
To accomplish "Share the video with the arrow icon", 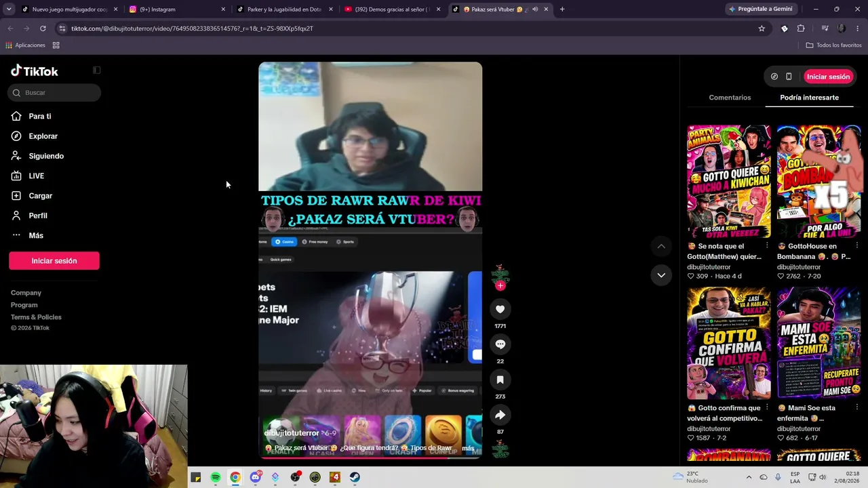I will click(x=500, y=415).
